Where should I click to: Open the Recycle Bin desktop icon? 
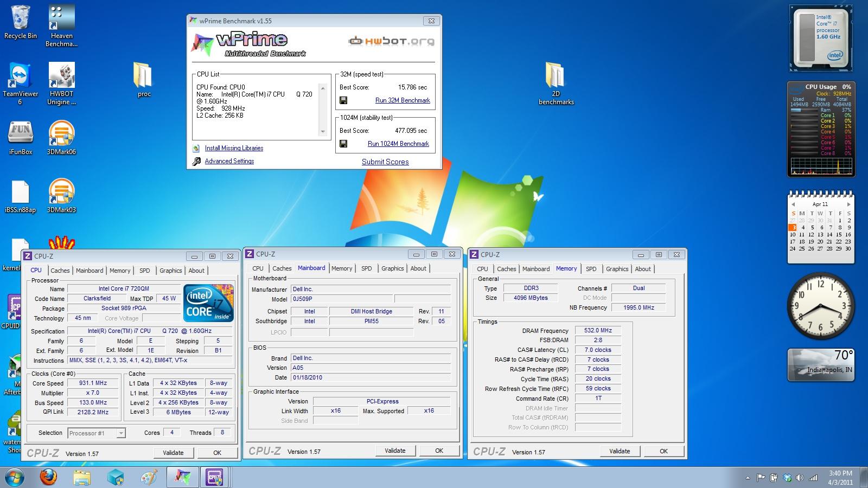click(x=21, y=22)
